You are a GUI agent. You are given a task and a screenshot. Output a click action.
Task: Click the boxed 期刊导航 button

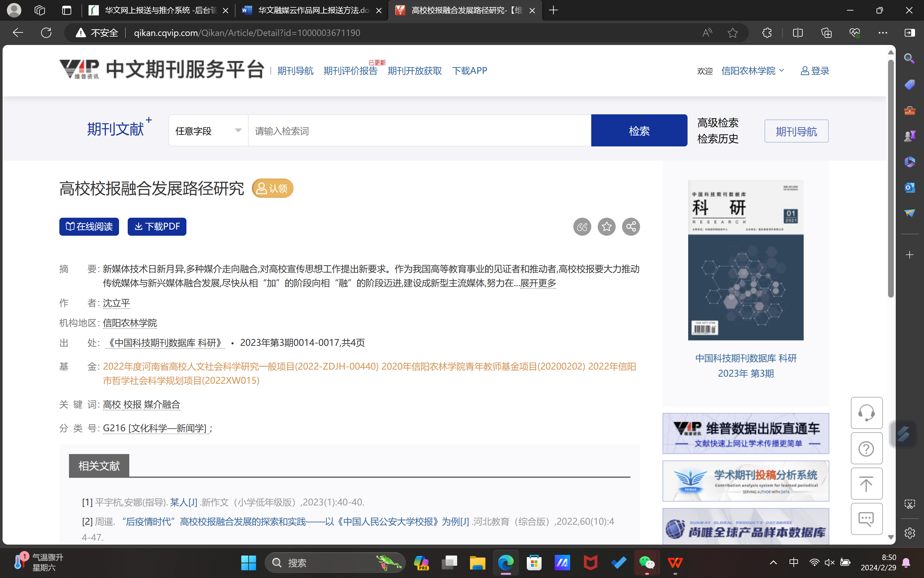[x=796, y=131]
